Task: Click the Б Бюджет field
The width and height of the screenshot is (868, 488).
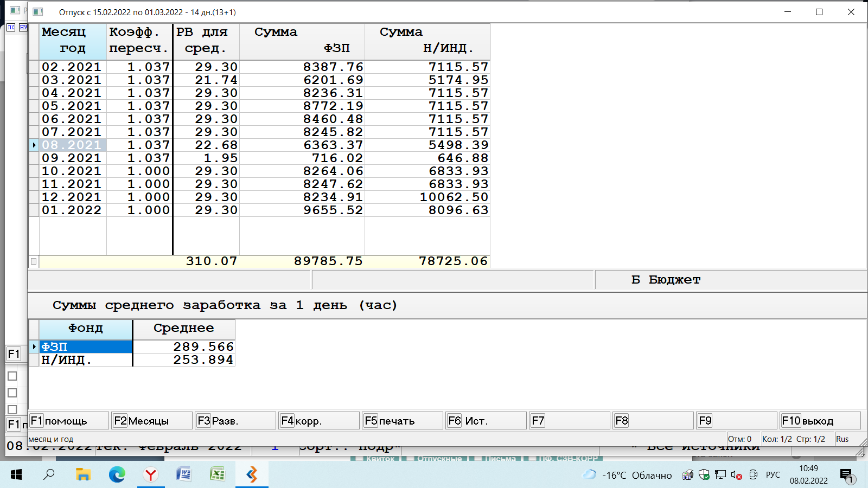Action: [731, 280]
